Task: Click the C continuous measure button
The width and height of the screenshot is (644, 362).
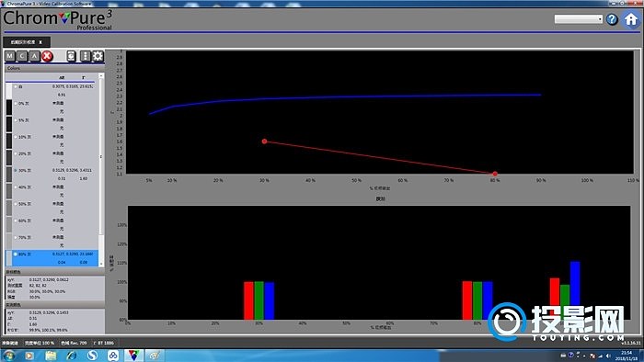Action: point(22,56)
